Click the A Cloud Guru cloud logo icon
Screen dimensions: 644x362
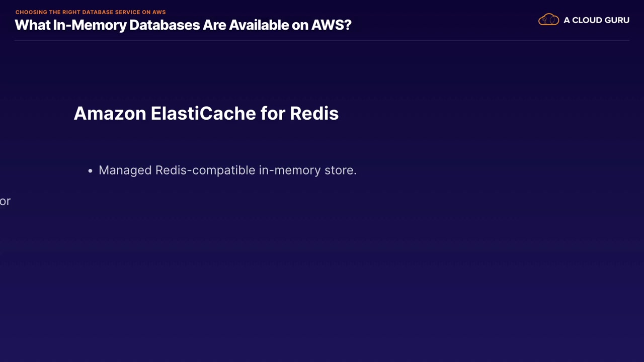(548, 20)
